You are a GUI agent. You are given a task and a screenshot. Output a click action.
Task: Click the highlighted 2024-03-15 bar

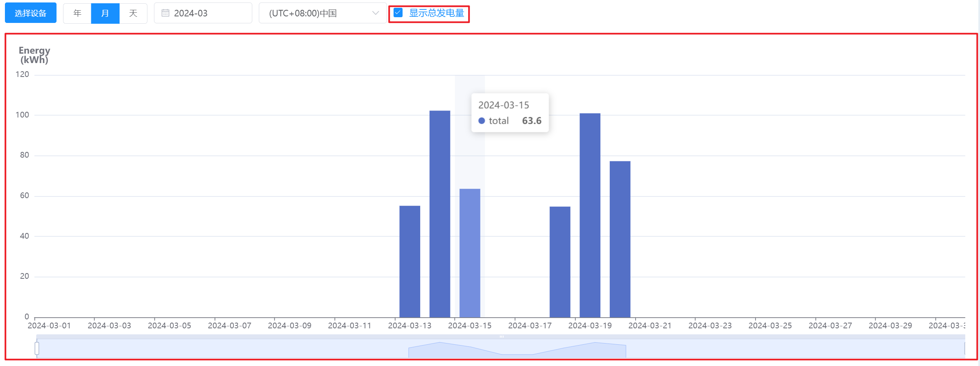coord(470,253)
